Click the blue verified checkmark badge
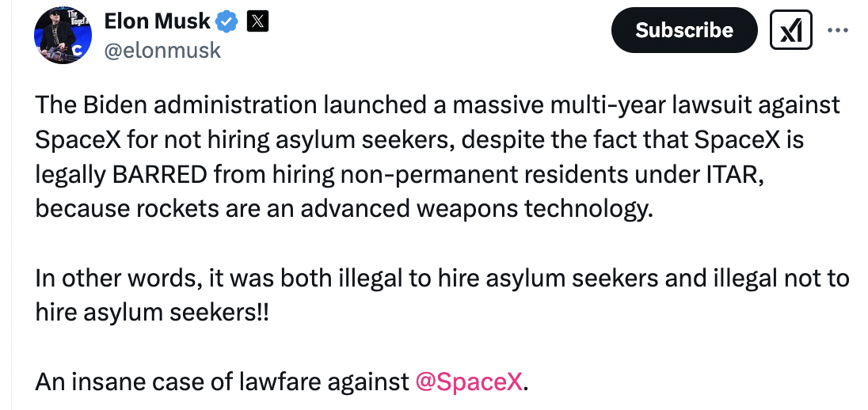The image size is (868, 410). [227, 22]
